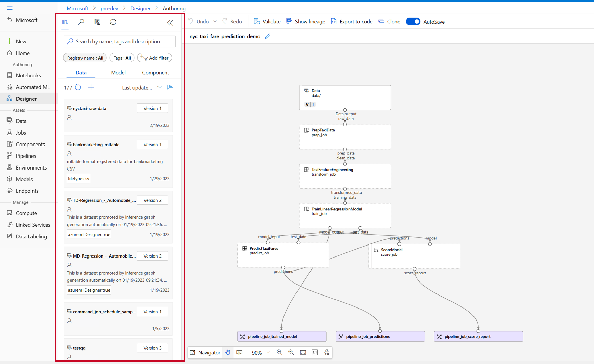594x364 pixels.
Task: Select the PrepTaxiData node
Action: (345, 137)
